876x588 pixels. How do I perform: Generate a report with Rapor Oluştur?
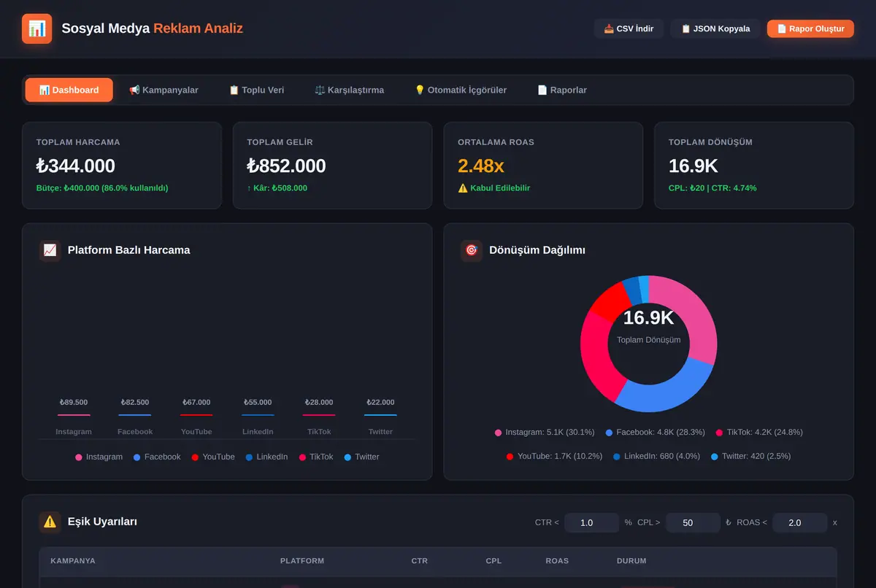[810, 28]
